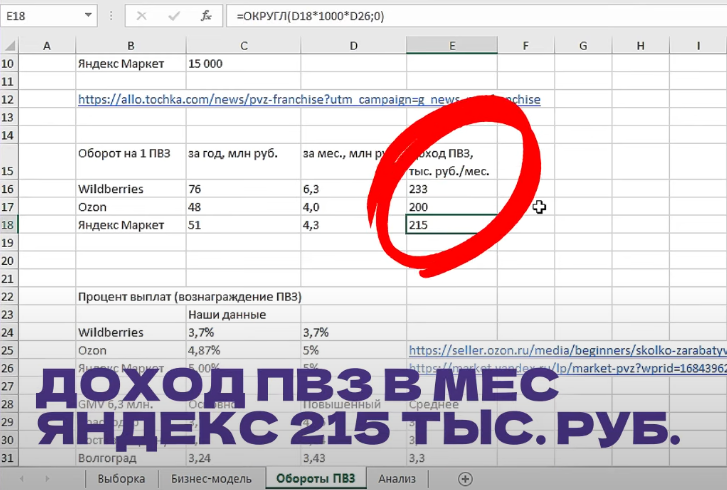Select the cell with 4,87%
This screenshot has height=490, width=727.
pos(243,350)
